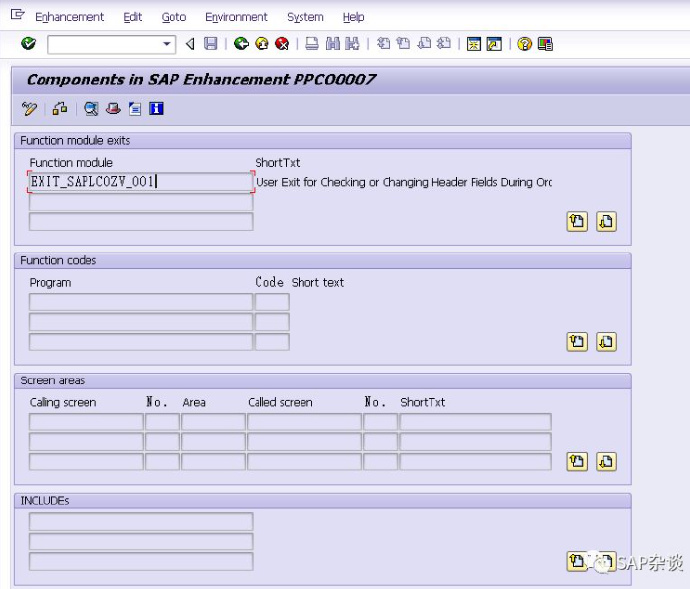
Task: Click the First Page icon in toolbar
Action: 383,44
